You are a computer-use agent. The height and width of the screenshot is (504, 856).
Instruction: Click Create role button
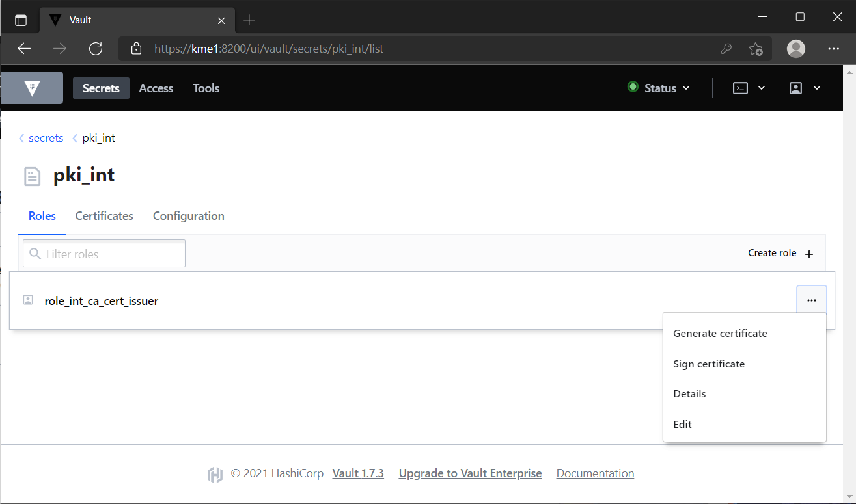click(780, 253)
